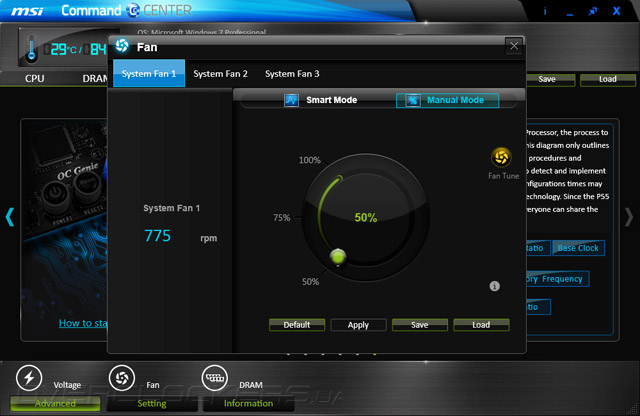
Task: Select the System Fan 1 tab
Action: pyautogui.click(x=149, y=73)
